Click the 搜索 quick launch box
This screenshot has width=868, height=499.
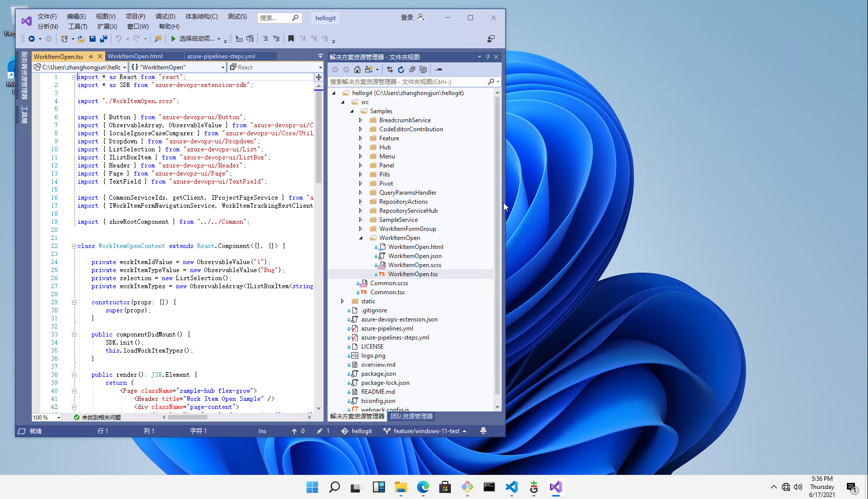(x=279, y=18)
